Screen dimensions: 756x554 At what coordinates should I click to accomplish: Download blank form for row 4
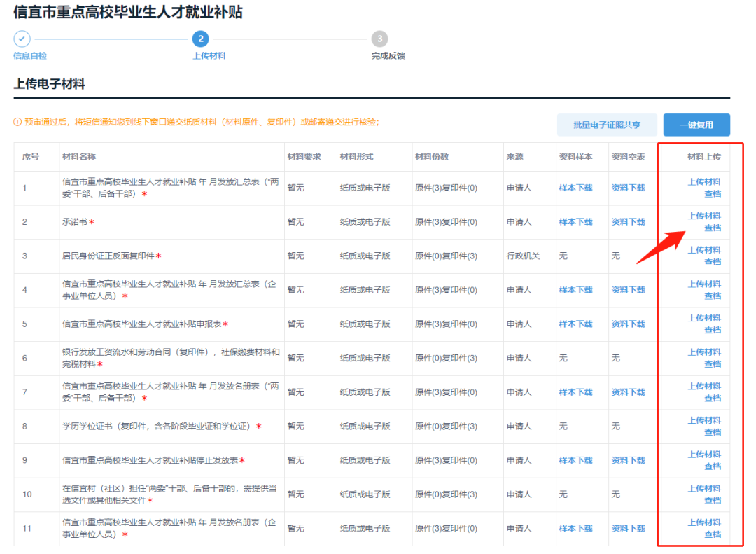628,290
